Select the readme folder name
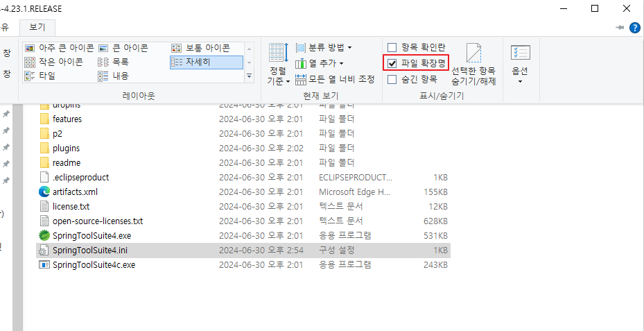The width and height of the screenshot is (644, 331). 67,162
